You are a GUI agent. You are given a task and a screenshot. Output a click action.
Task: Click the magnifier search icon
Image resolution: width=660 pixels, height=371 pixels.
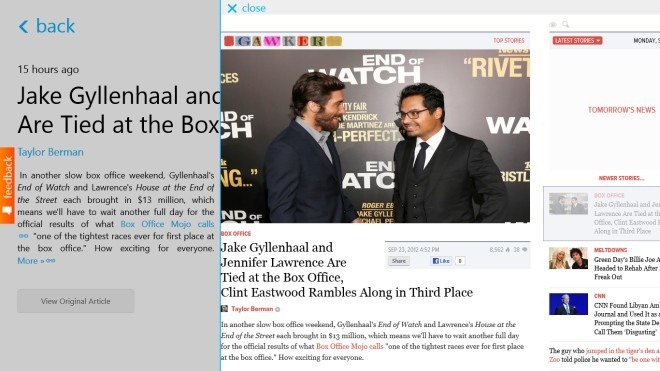(566, 24)
